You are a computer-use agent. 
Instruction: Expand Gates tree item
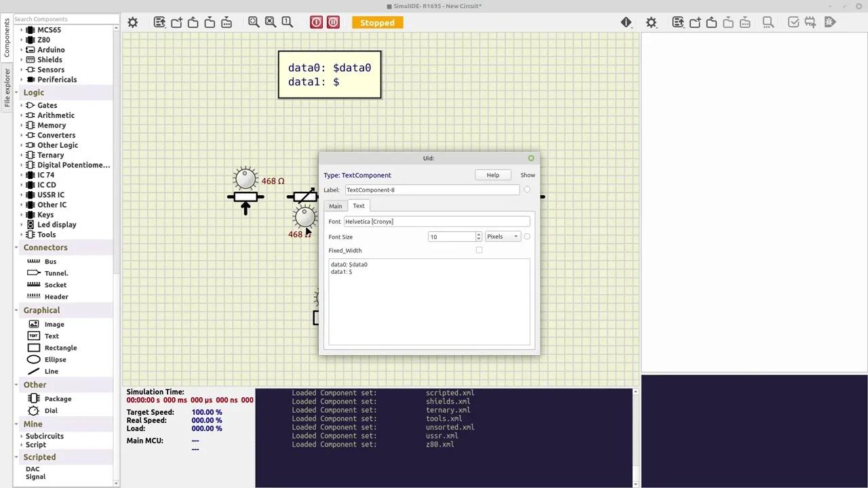point(22,105)
